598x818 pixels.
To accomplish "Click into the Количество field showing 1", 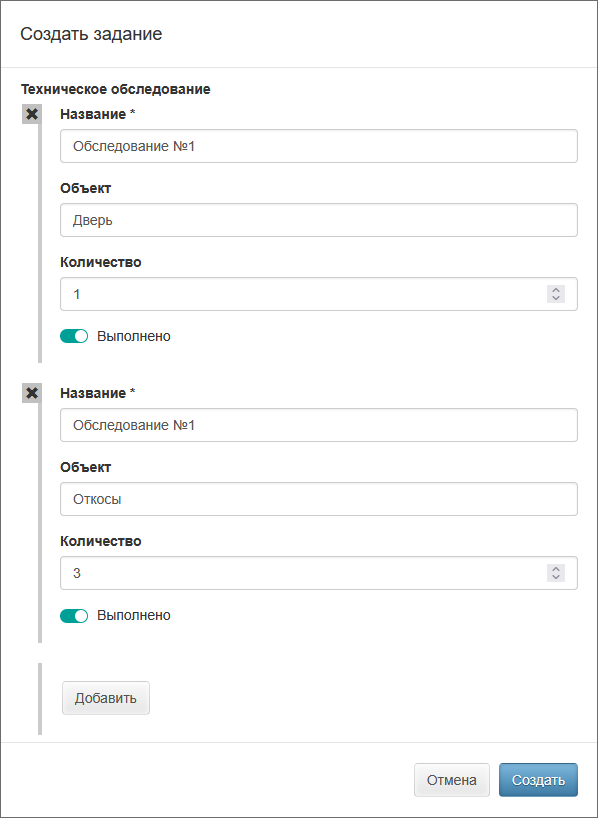I will [303, 294].
